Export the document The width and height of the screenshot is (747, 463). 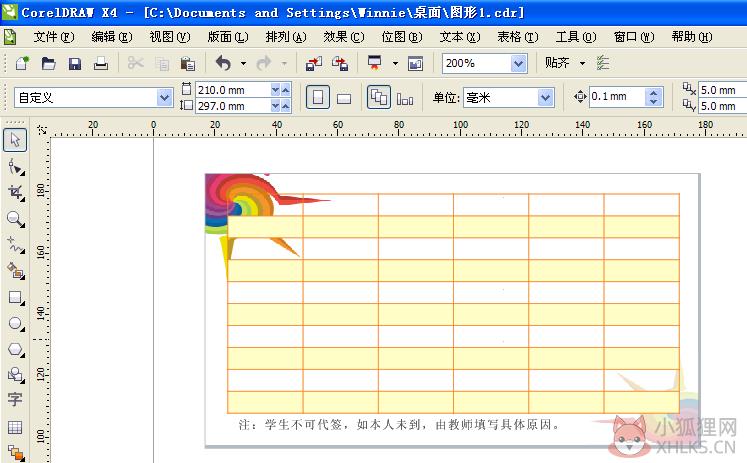click(340, 63)
